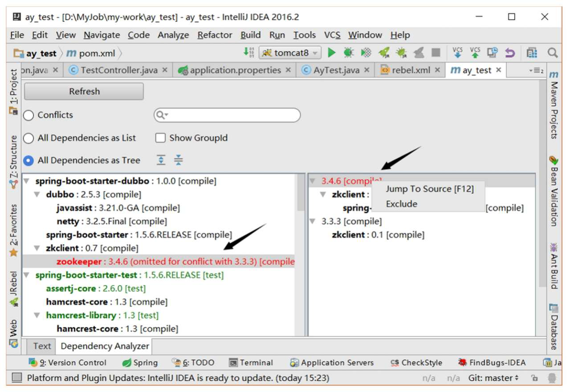Open the VCS menu
The height and width of the screenshot is (392, 570).
click(332, 35)
